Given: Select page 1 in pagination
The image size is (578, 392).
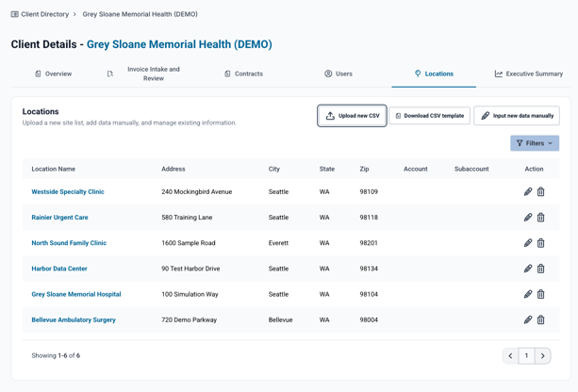Looking at the screenshot, I should click(x=526, y=356).
